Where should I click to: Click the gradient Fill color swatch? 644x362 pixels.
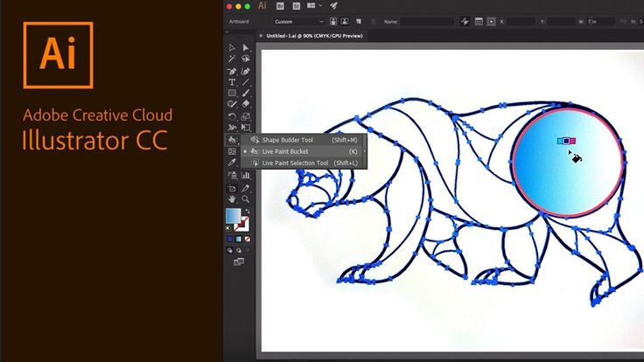coord(233,216)
